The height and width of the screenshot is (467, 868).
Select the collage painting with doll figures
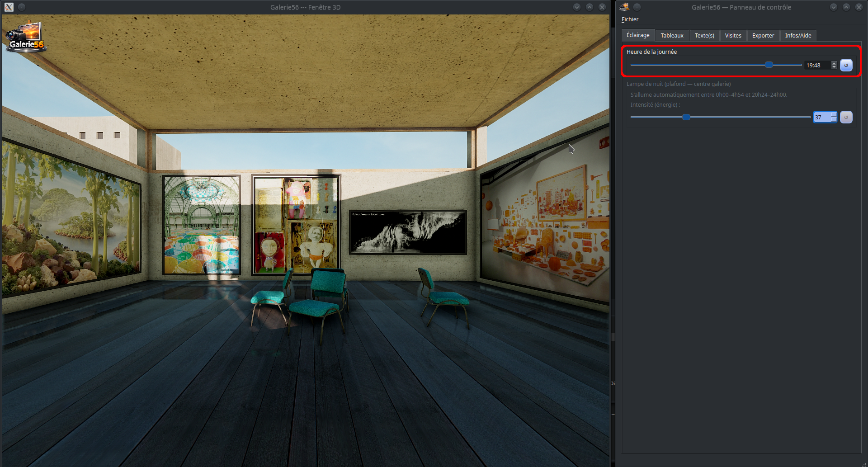pos(296,225)
